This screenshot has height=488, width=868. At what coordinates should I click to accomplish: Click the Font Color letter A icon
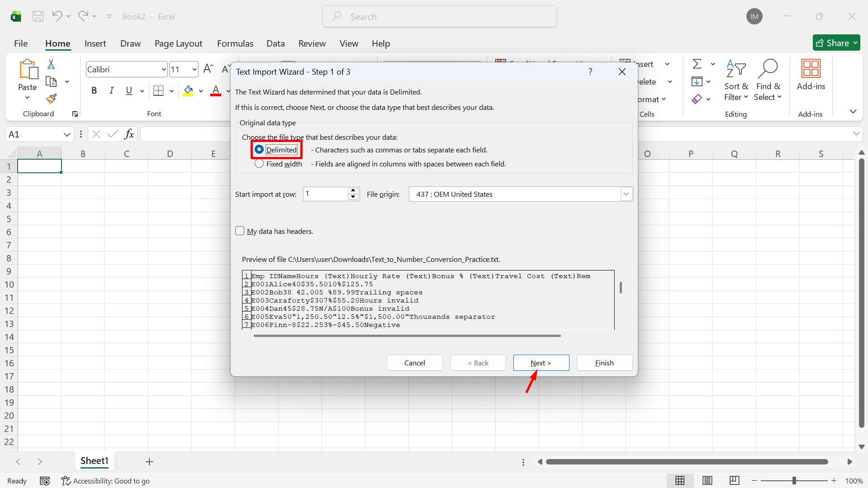click(x=216, y=90)
